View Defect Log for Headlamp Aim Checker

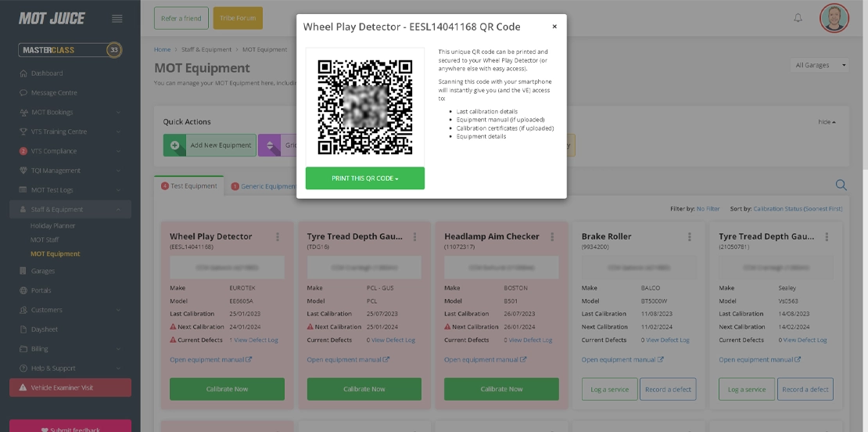coord(530,340)
